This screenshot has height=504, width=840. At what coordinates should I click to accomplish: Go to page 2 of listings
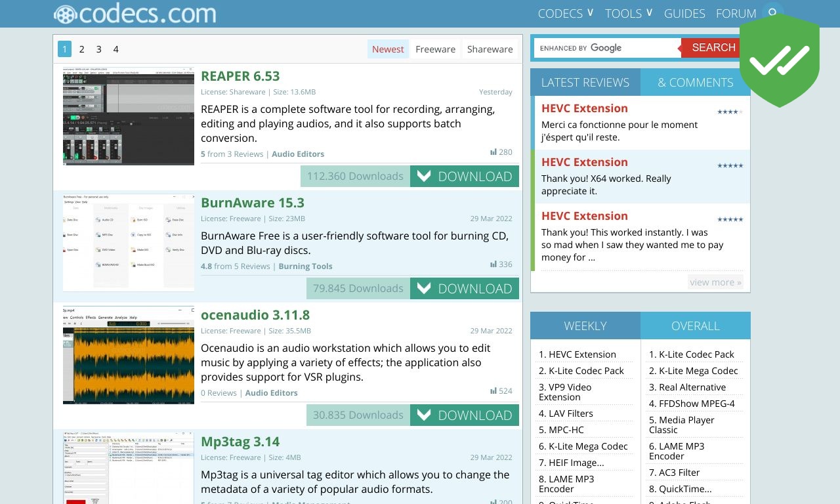[x=81, y=49]
